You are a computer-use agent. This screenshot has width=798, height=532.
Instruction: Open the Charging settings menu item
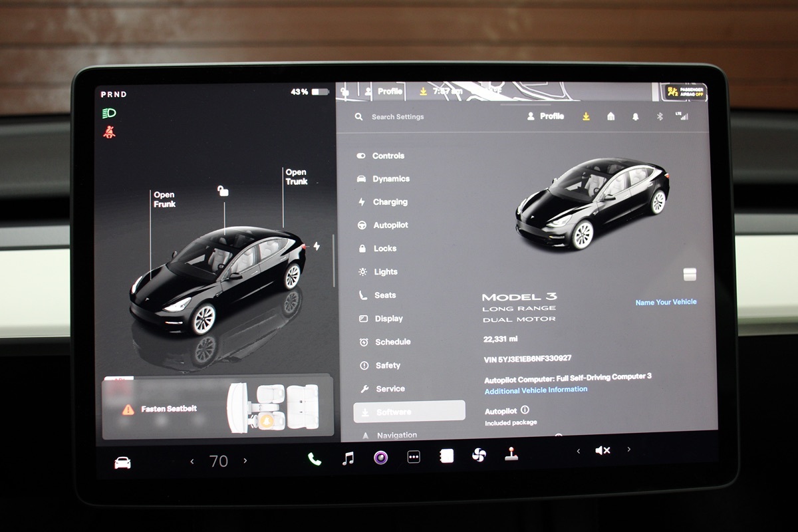[390, 202]
